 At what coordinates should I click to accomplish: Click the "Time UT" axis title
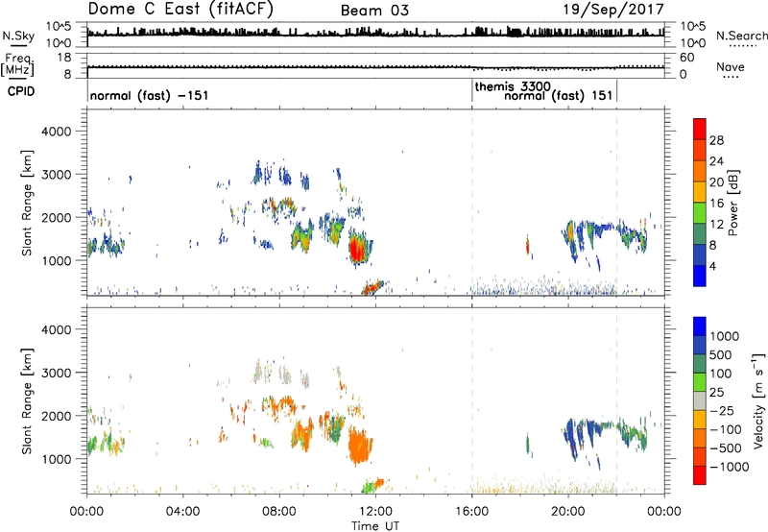[375, 526]
